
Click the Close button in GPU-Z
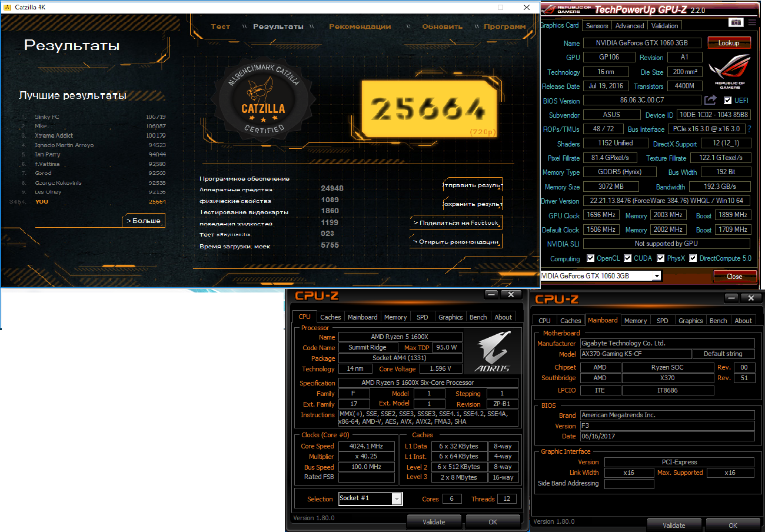tap(734, 276)
